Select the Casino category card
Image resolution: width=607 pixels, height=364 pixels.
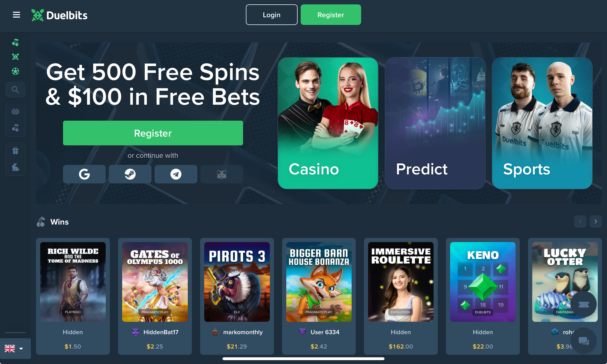(328, 123)
